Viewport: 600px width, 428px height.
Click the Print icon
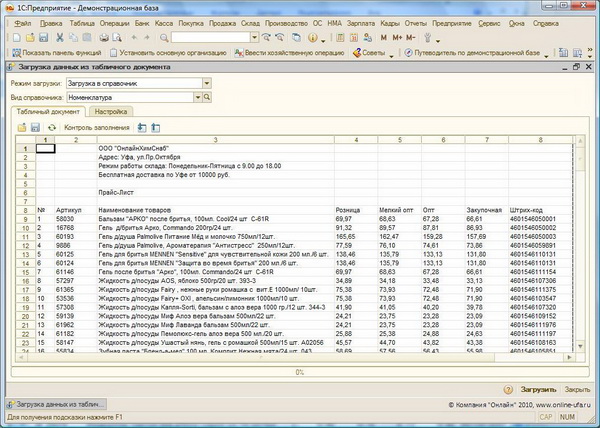click(x=104, y=37)
